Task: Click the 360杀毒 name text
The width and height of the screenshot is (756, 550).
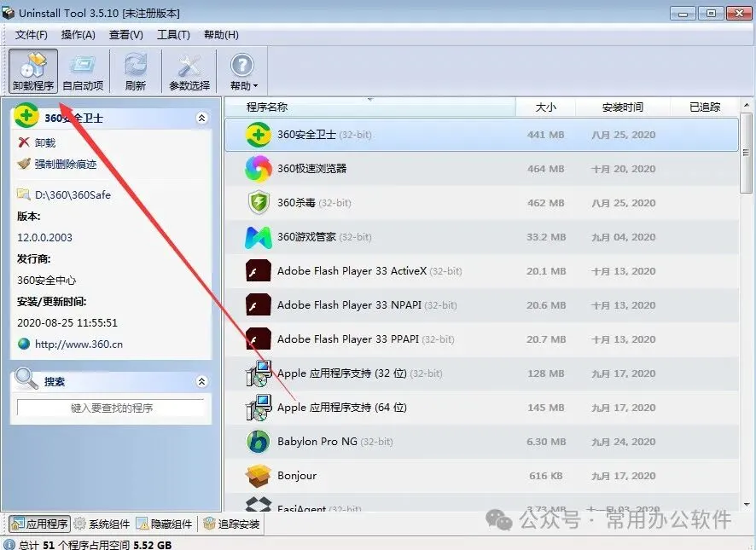Action: point(296,203)
